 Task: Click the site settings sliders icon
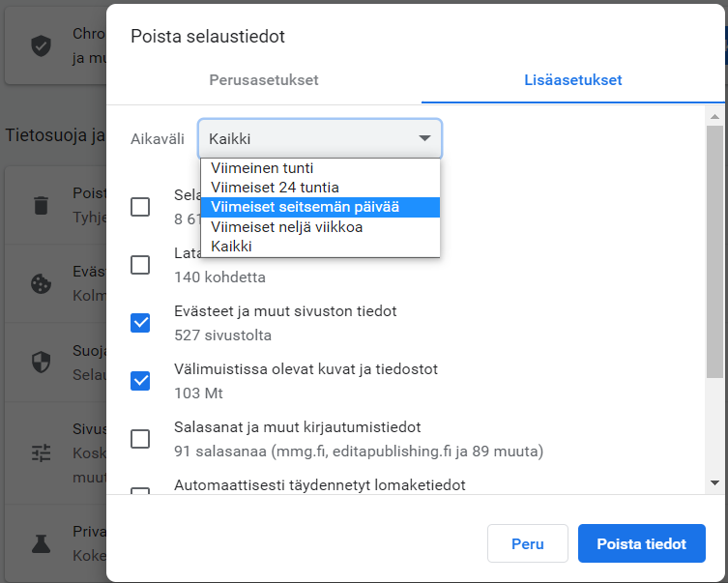41,452
